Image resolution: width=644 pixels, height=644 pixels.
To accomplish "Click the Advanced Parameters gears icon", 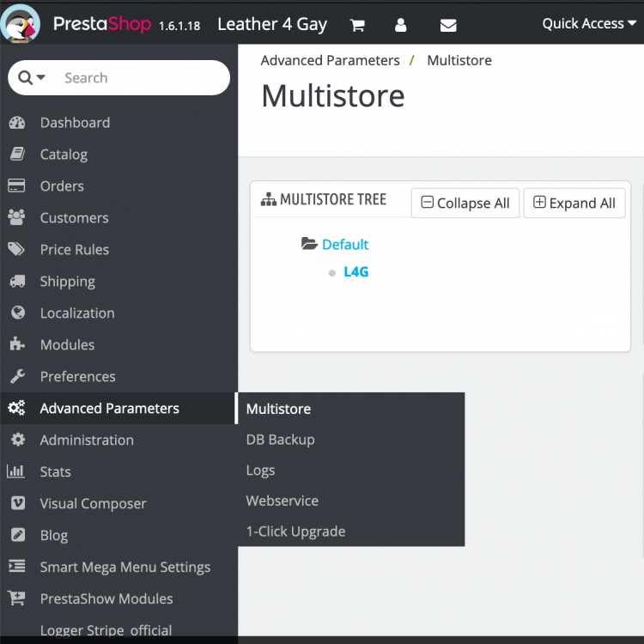I will (16, 407).
